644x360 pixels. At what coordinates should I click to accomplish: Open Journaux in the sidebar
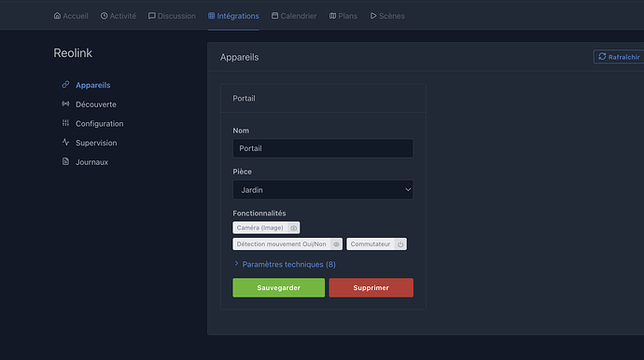[x=92, y=162]
